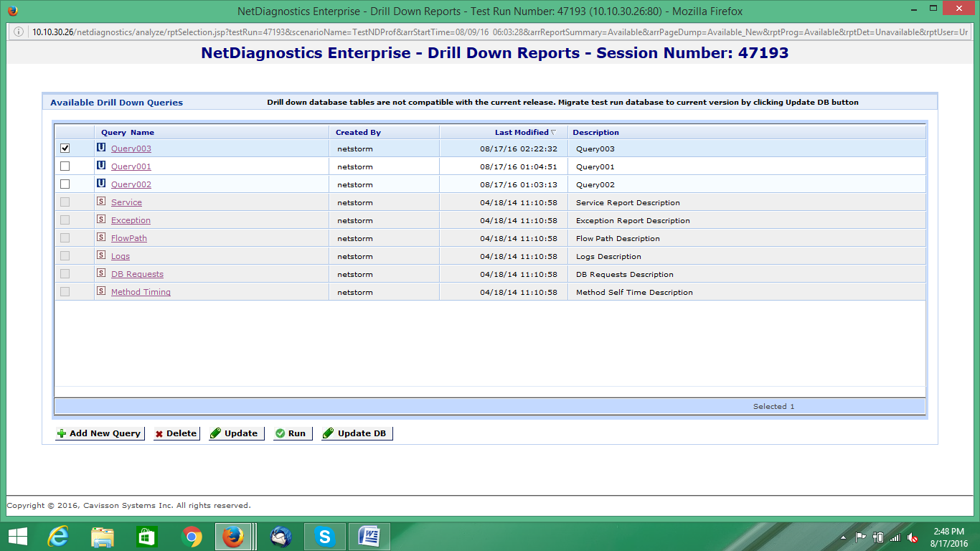Open the FlowPath report link
Screen dimensions: 980x551
coord(129,238)
